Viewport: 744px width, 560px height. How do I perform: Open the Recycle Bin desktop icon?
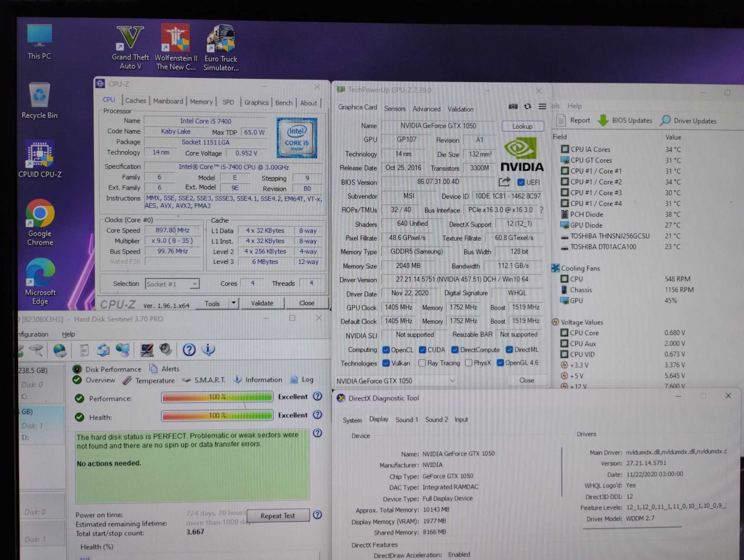[x=39, y=101]
